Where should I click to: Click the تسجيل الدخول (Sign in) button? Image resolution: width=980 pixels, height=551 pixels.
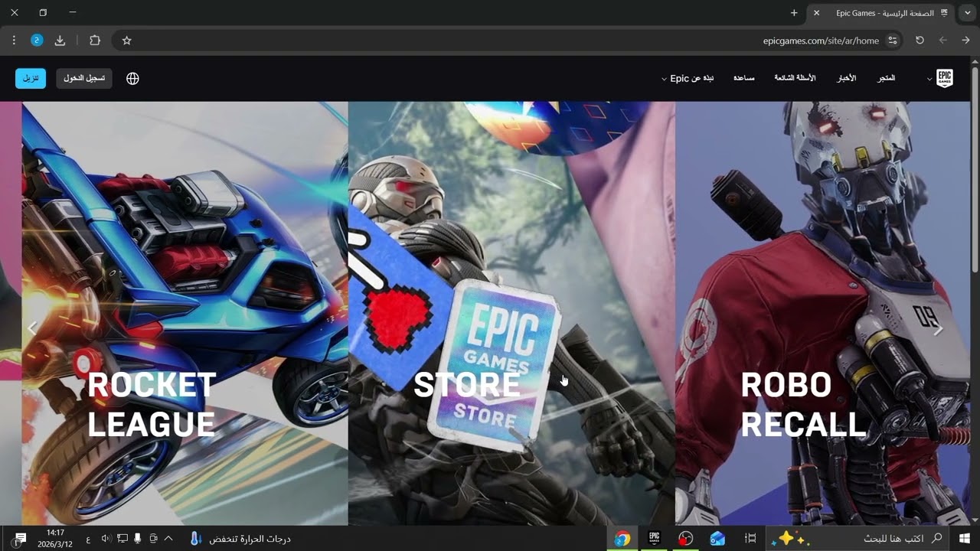(84, 78)
